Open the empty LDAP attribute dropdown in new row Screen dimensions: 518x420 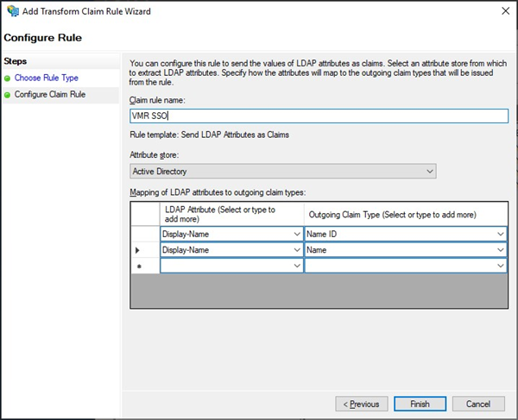pos(296,267)
